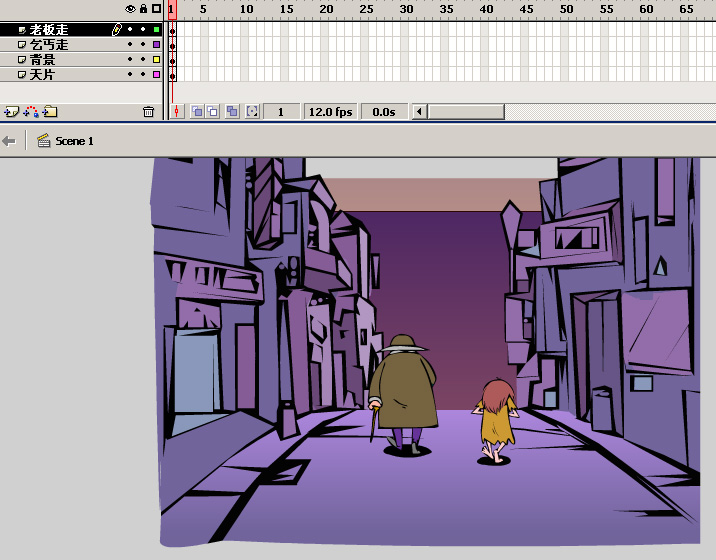Click the back arrow beside Scene 1

9,141
